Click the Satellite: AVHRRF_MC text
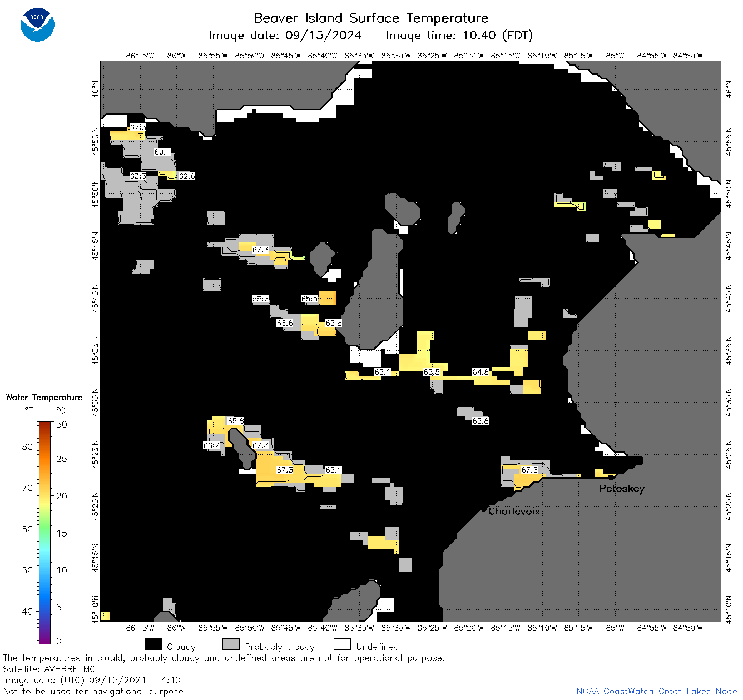The width and height of the screenshot is (743, 700). [x=49, y=669]
